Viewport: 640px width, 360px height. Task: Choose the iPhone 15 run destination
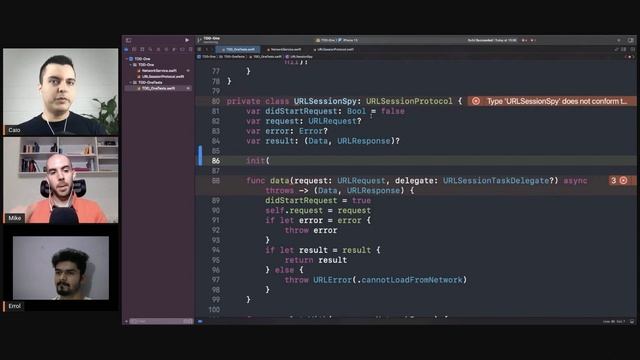[348, 40]
